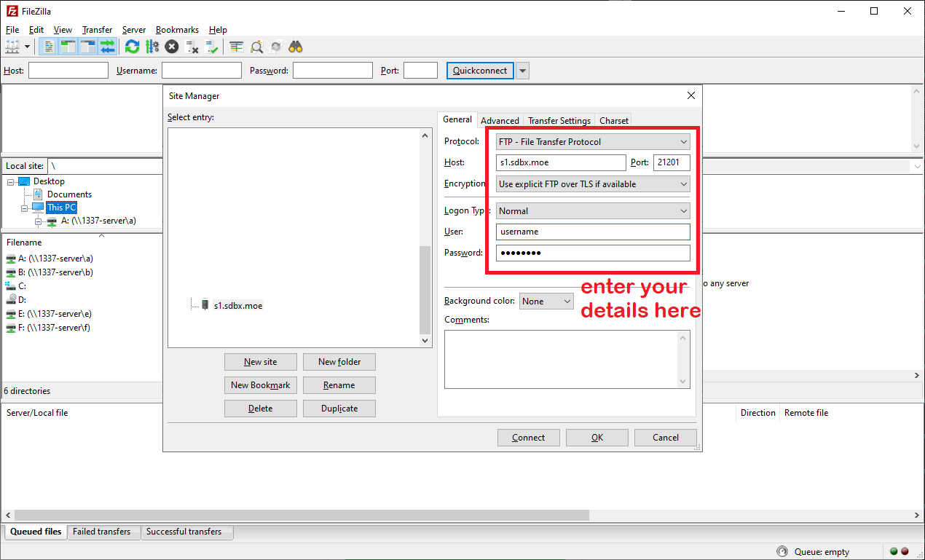
Task: Click the New folder button
Action: [x=339, y=362]
